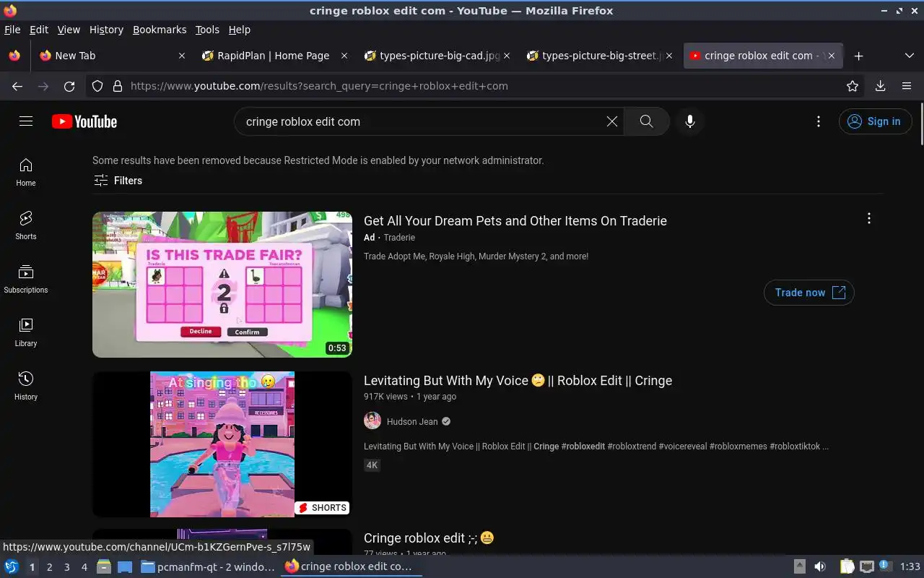Click the site padlock icon
The image size is (924, 578).
pyautogui.click(x=118, y=86)
